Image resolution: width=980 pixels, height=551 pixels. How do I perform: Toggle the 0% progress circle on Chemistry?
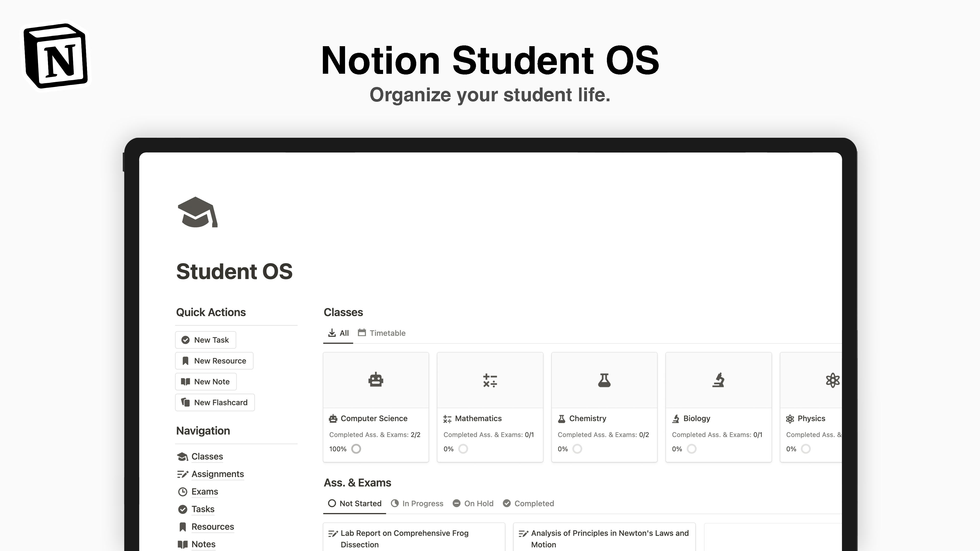click(x=577, y=449)
